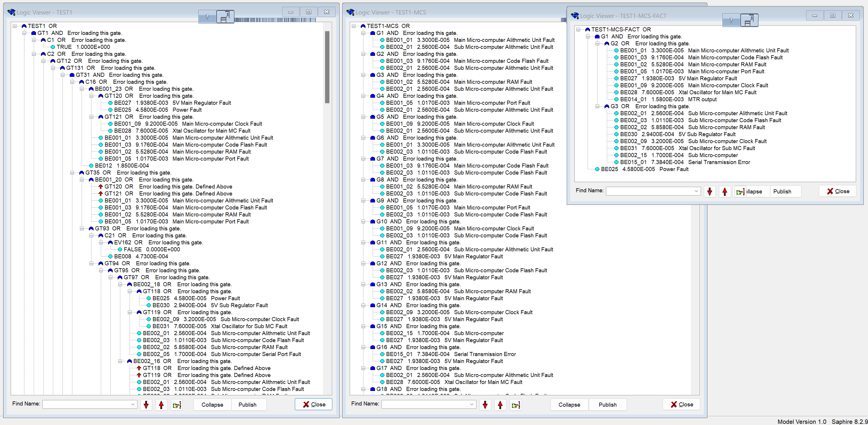Open Find Name dropdown in TEST1-MCS-FACT viewer
This screenshot has width=868, height=425.
[x=696, y=191]
